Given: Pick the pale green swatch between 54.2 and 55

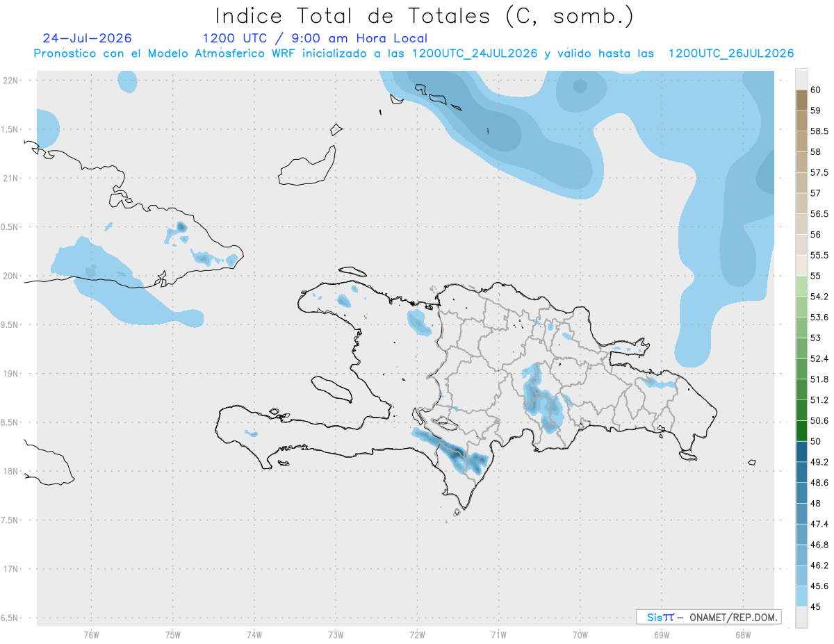Looking at the screenshot, I should [801, 286].
